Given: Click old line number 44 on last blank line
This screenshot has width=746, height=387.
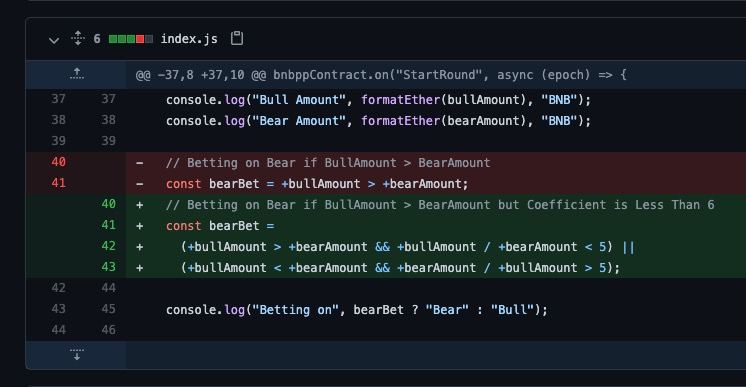Looking at the screenshot, I should point(59,329).
